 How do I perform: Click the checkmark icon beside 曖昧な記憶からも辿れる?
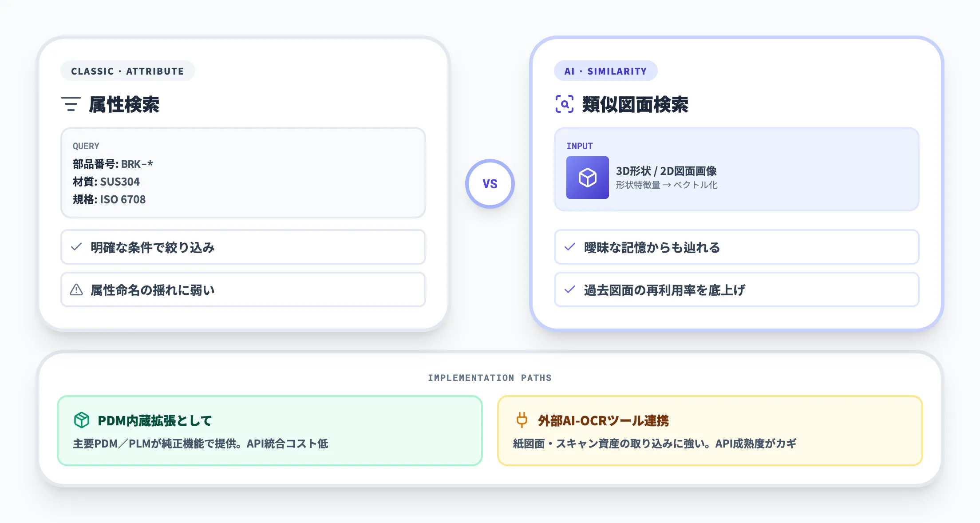pos(569,247)
